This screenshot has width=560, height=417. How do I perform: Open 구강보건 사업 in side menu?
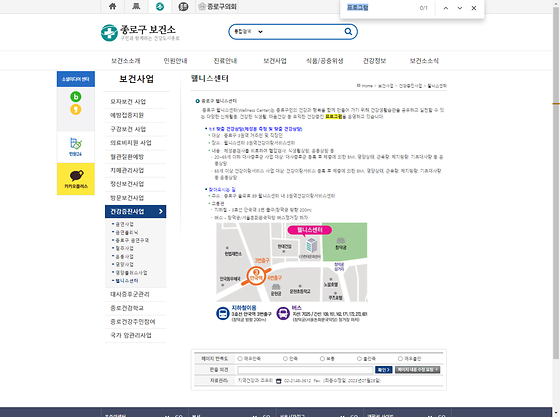[x=128, y=129]
